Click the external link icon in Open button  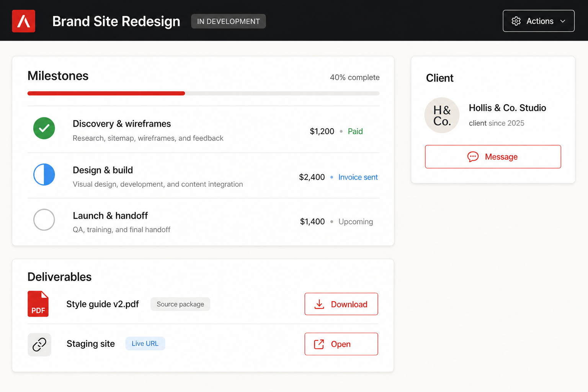pyautogui.click(x=319, y=344)
